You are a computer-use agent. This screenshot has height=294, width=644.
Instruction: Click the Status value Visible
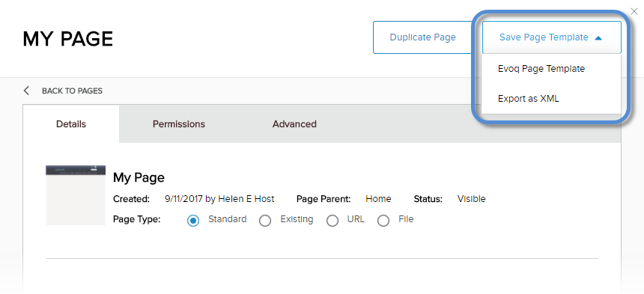click(472, 199)
